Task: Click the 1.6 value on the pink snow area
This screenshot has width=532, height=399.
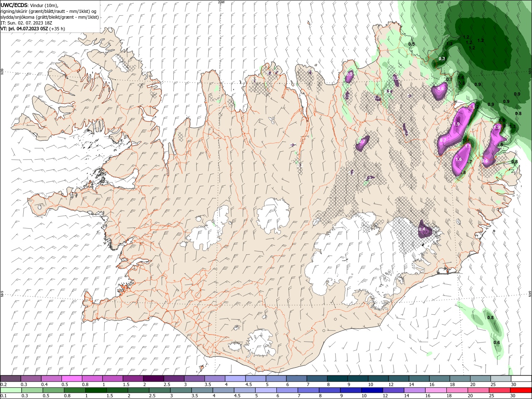Action: click(x=459, y=159)
